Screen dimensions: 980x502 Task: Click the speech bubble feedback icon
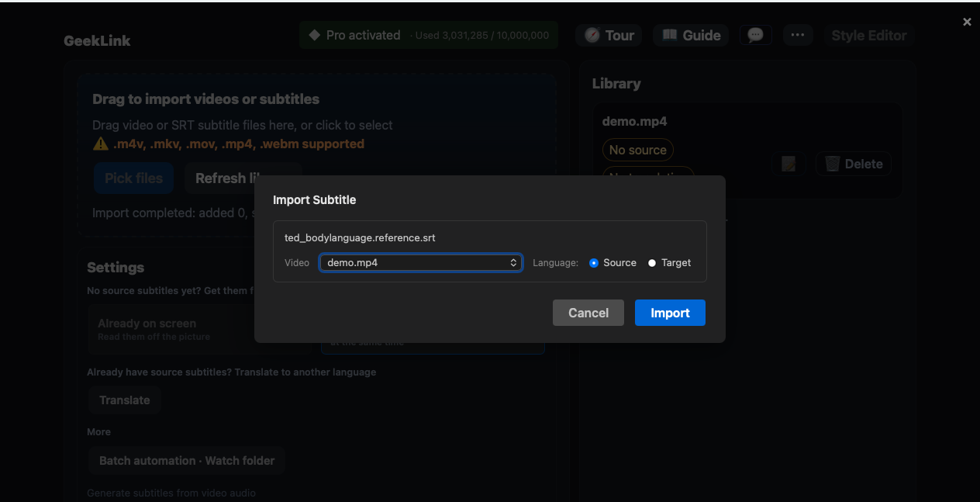tap(755, 35)
